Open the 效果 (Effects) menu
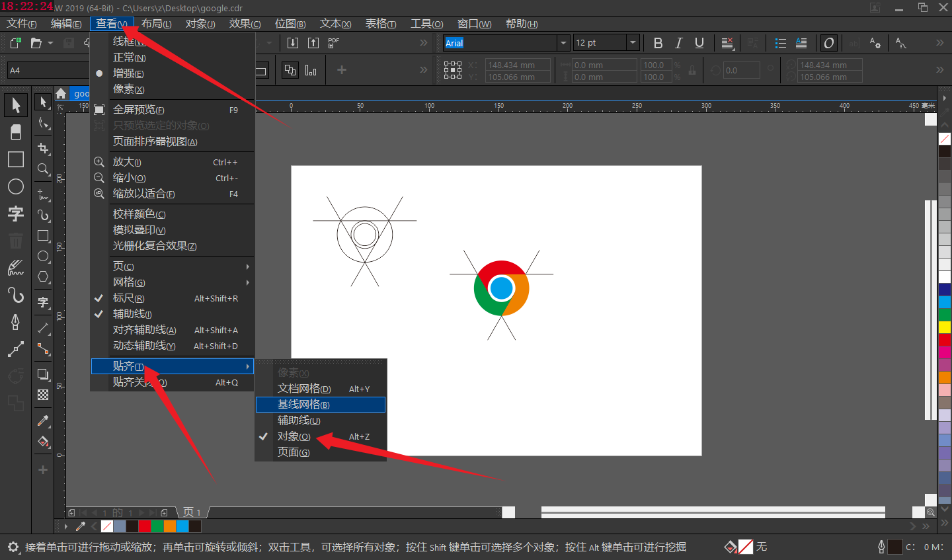The width and height of the screenshot is (952, 560). 245,24
